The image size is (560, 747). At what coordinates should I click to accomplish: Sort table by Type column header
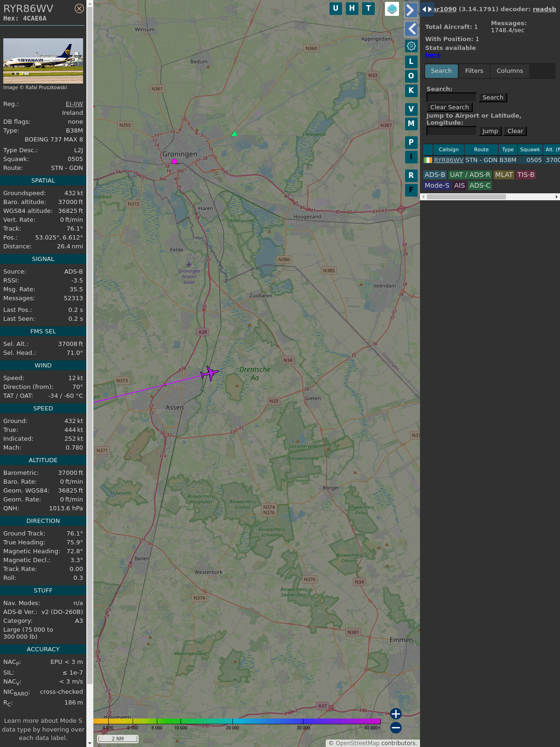point(508,149)
